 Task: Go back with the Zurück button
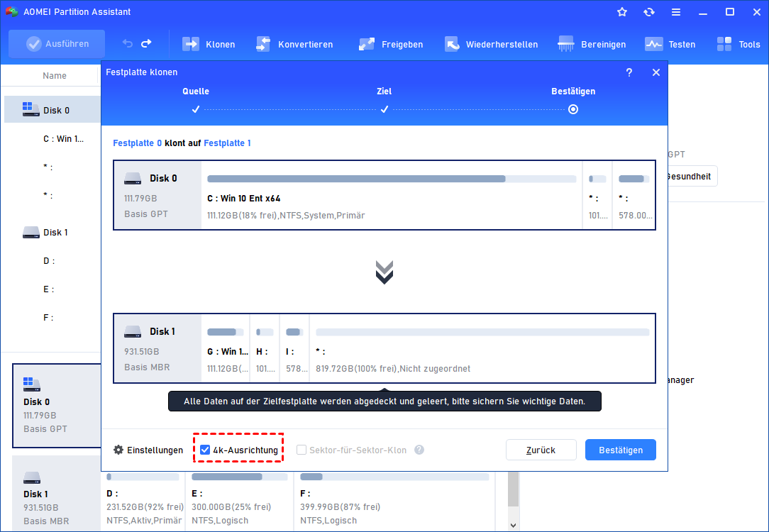541,450
